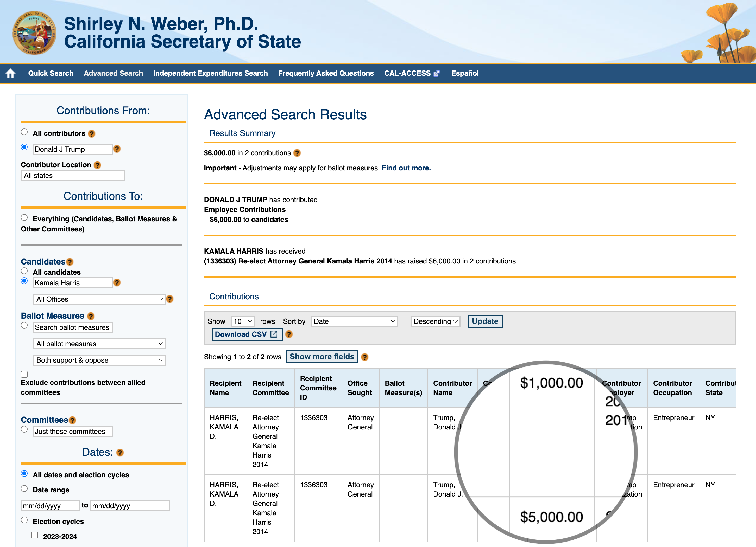Viewport: 756px width, 547px height.
Task: Open the Descending sort order dropdown
Action: [435, 321]
